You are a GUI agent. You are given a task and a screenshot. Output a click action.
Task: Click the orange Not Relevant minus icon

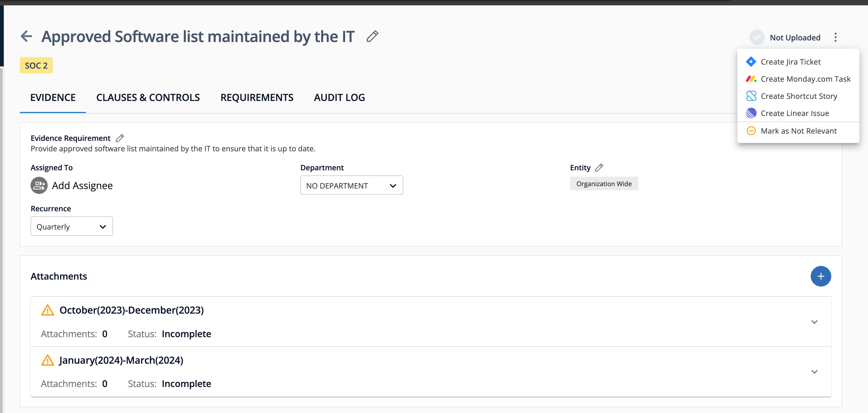tap(751, 131)
